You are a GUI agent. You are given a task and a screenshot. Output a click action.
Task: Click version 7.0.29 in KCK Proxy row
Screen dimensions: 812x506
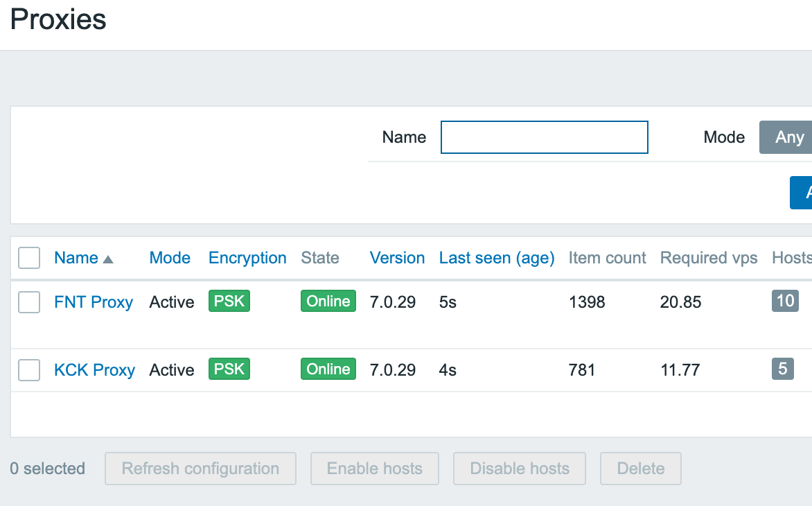point(393,369)
